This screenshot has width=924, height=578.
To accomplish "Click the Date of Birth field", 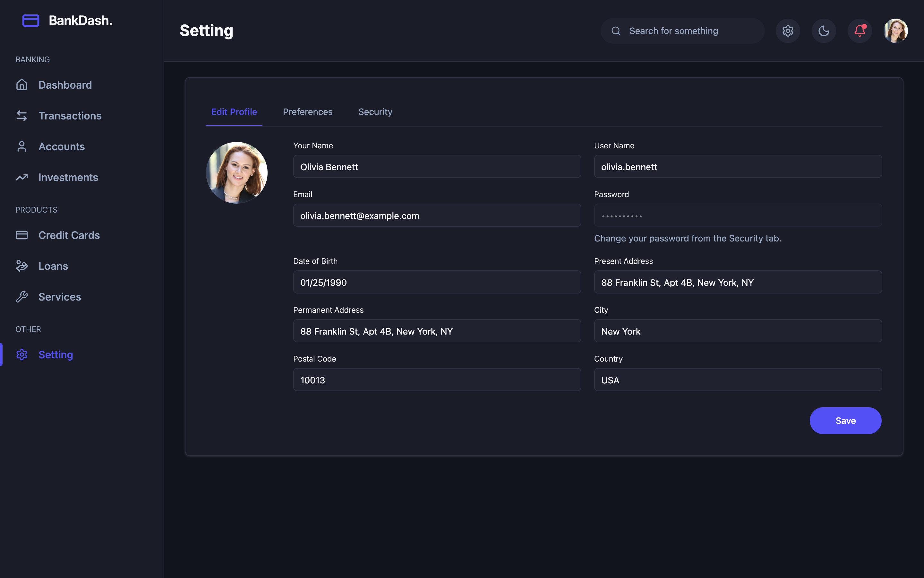I will 437,282.
